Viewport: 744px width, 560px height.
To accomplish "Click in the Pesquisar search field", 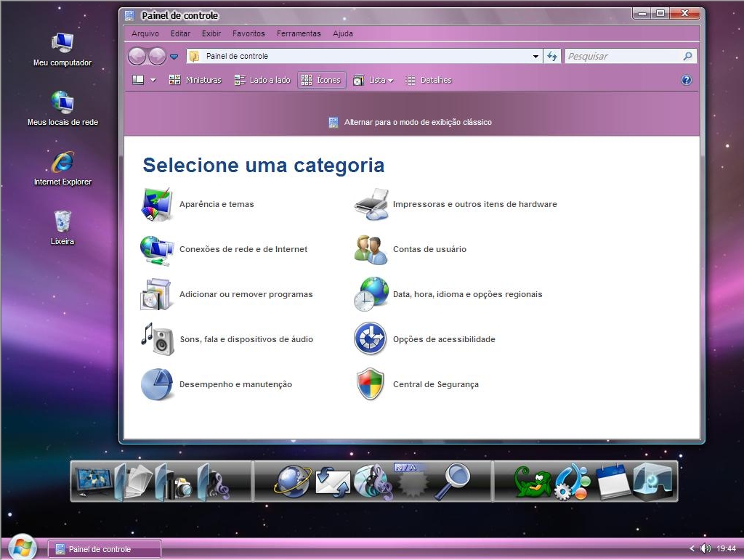I will pyautogui.click(x=623, y=57).
